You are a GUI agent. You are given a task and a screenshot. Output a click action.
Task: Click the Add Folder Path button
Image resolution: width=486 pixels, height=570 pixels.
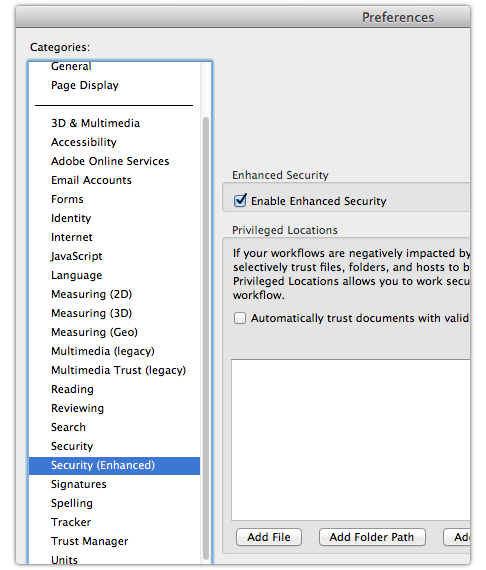[372, 537]
